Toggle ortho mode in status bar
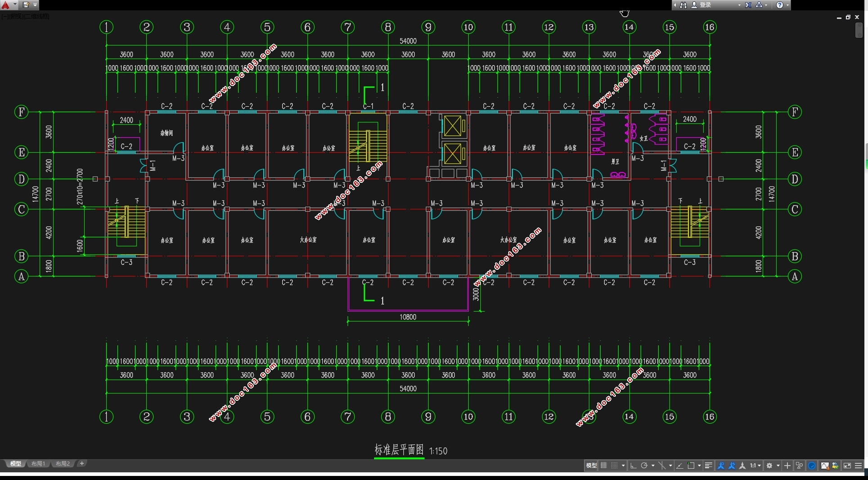Viewport: 868px width, 480px height. click(x=633, y=466)
